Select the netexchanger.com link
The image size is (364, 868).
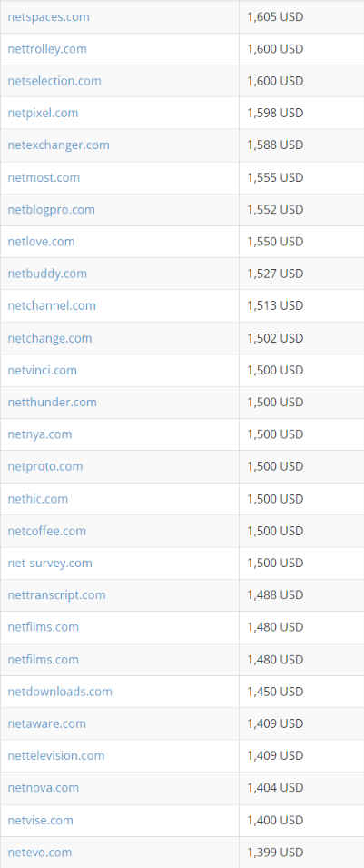tap(59, 145)
